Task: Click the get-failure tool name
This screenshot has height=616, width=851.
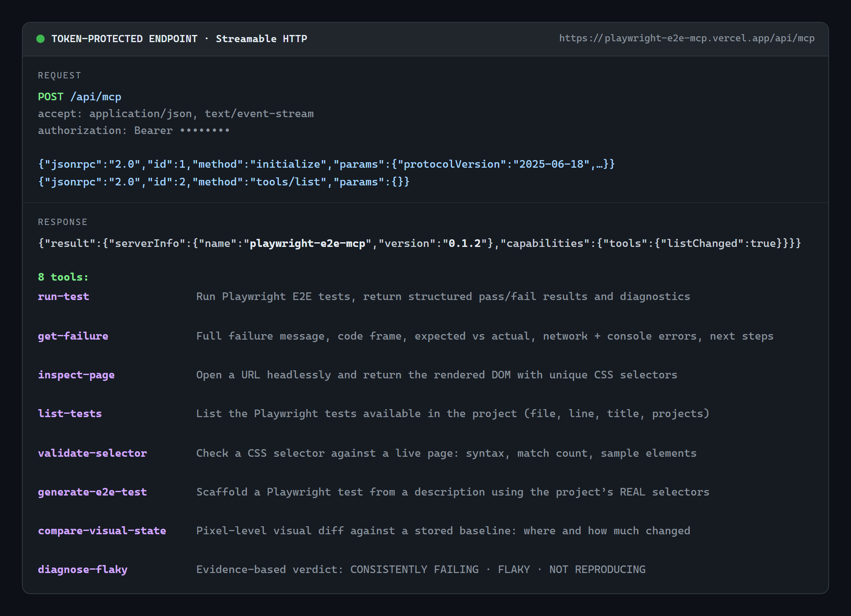Action: pyautogui.click(x=73, y=336)
